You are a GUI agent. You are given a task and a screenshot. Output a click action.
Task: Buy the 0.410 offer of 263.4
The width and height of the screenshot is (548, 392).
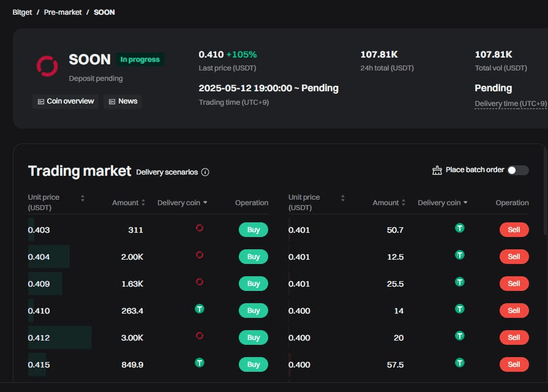click(x=253, y=311)
